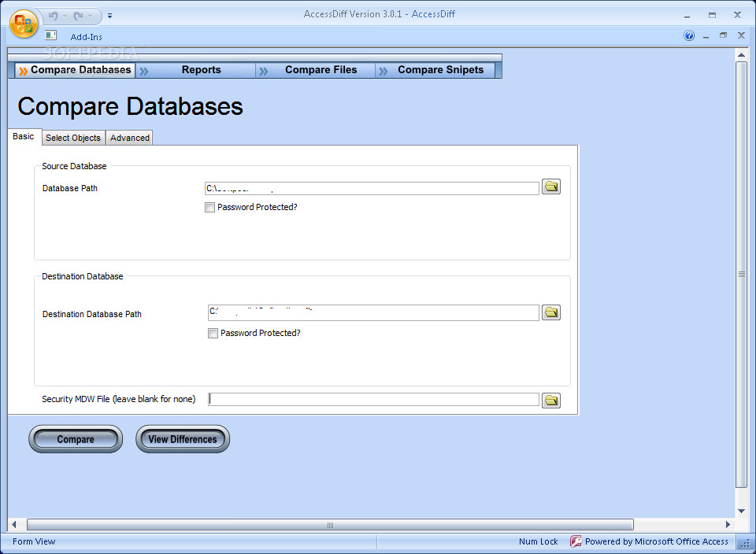
Task: Click the vertical scrollbar down arrow
Action: [x=741, y=512]
